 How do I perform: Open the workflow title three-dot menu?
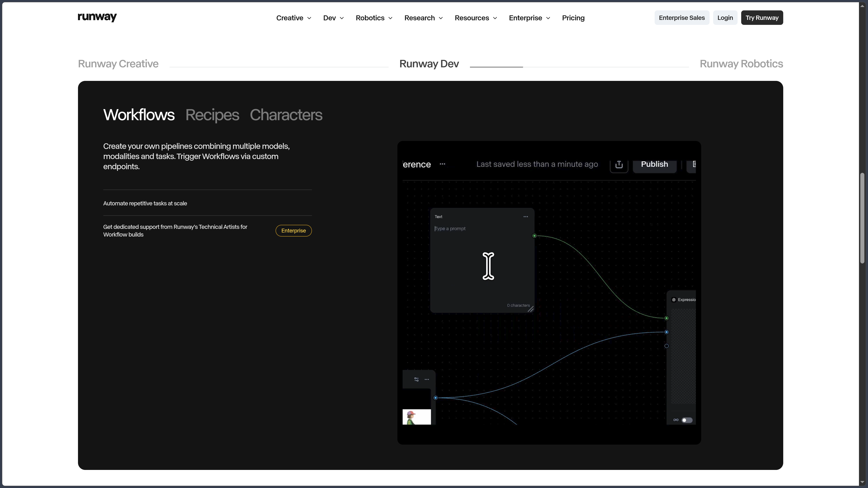(x=442, y=164)
